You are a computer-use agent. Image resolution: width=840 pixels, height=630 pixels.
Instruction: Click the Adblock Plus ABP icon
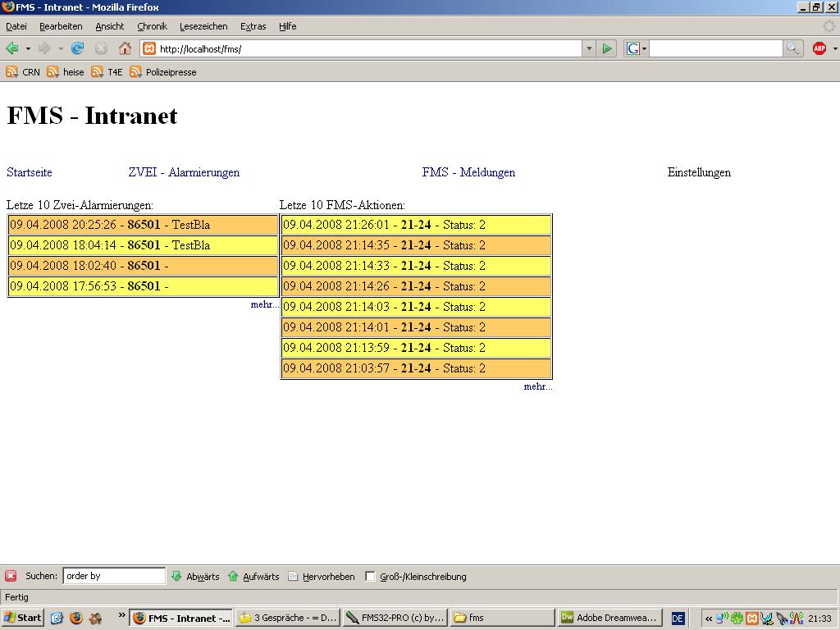coord(819,48)
